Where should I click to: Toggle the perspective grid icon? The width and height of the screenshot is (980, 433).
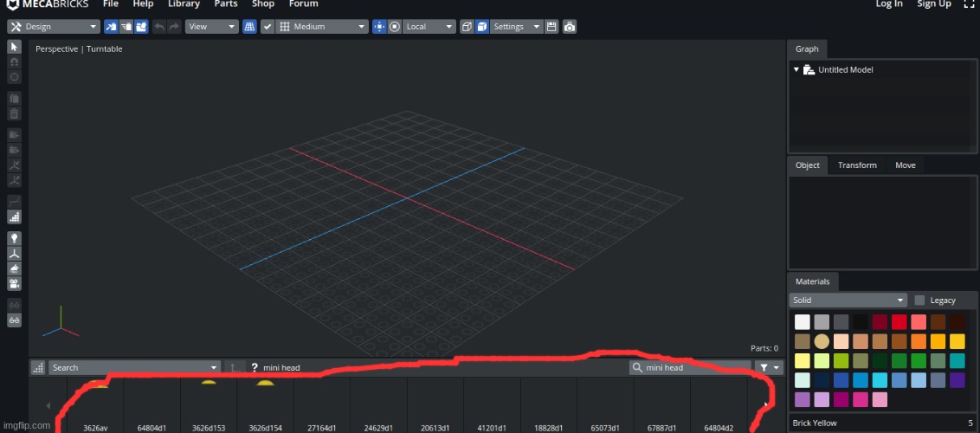[x=249, y=27]
